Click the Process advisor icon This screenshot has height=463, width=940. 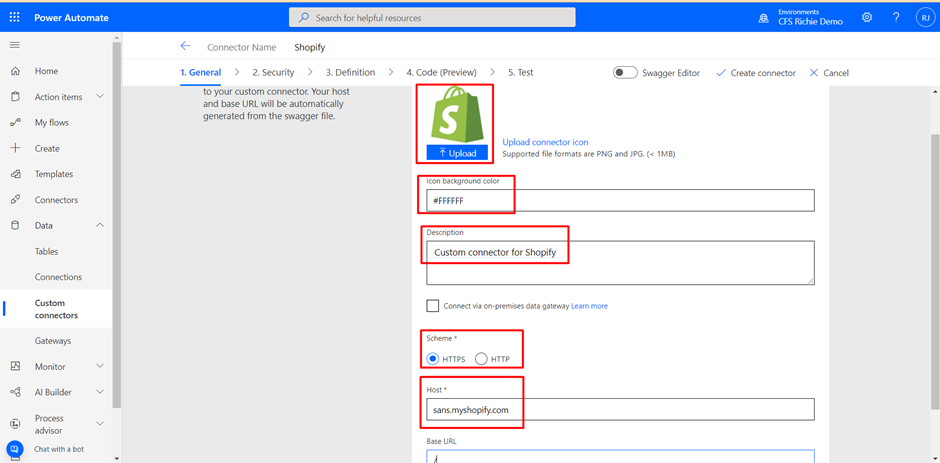pos(16,424)
